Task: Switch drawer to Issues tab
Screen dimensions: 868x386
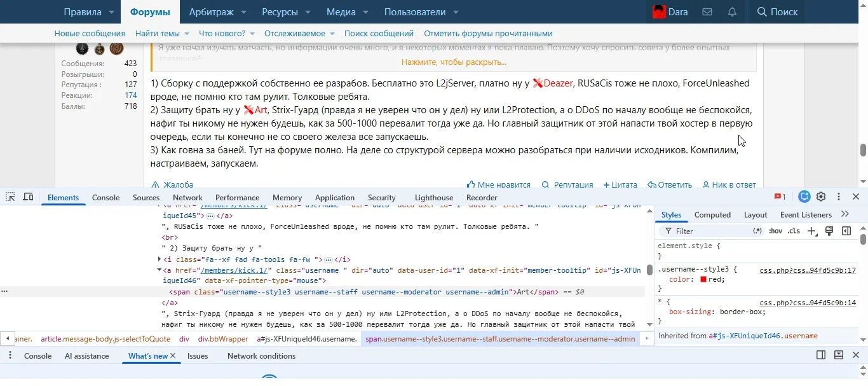Action: pyautogui.click(x=198, y=356)
